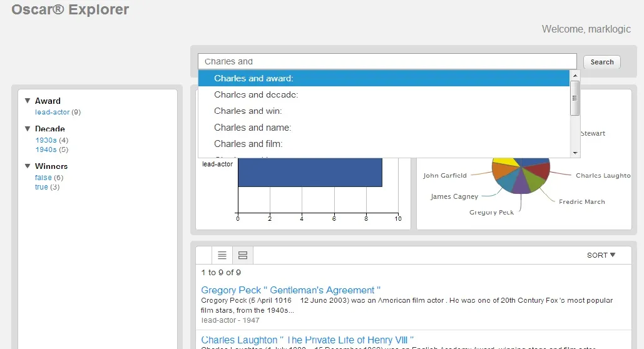Open Gregory Peck Gentleman's Agreement result
This screenshot has height=349, width=644.
(x=290, y=290)
